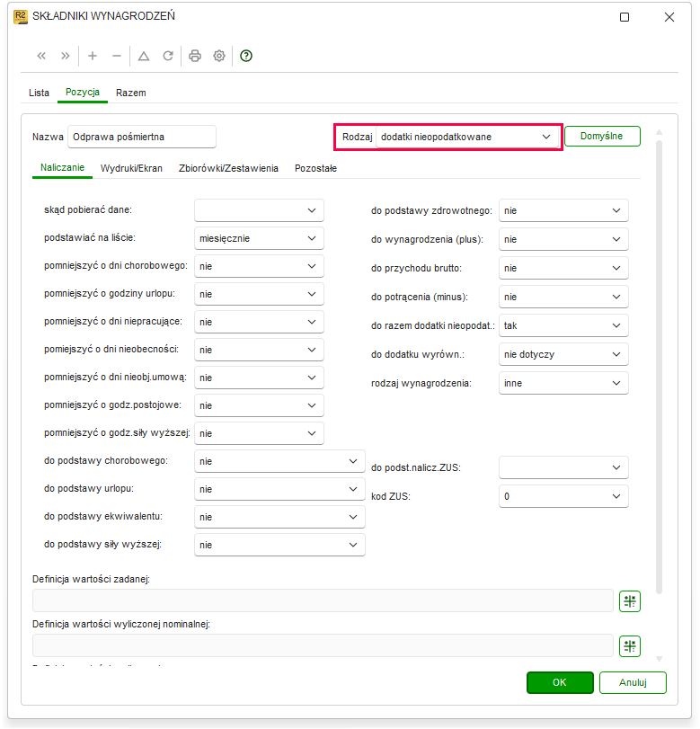Open 'do podstawy urlopu' dropdown
Screen dimensions: 700x729
pyautogui.click(x=279, y=489)
